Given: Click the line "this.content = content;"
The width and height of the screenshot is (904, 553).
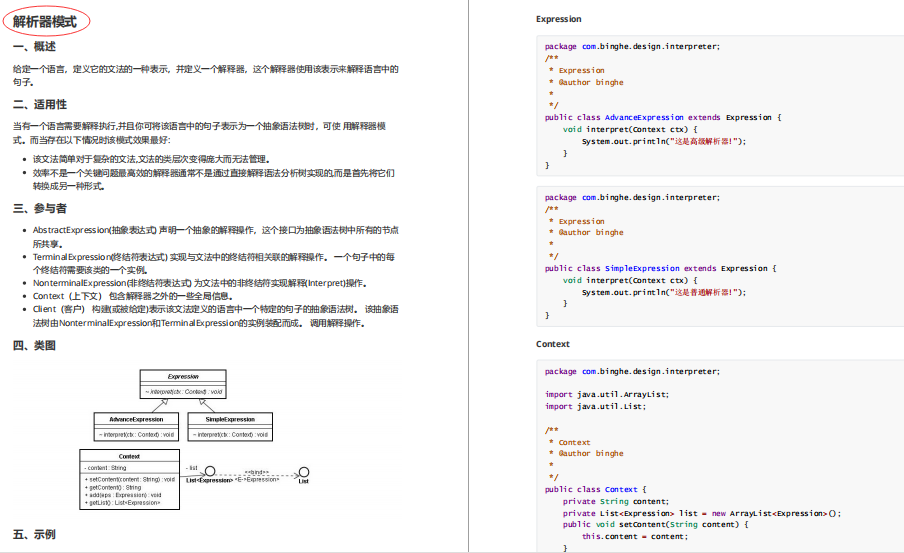Looking at the screenshot, I should tap(635, 536).
